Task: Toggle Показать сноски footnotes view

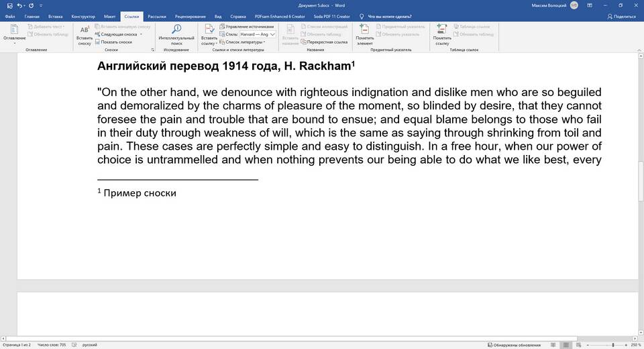Action: [114, 42]
